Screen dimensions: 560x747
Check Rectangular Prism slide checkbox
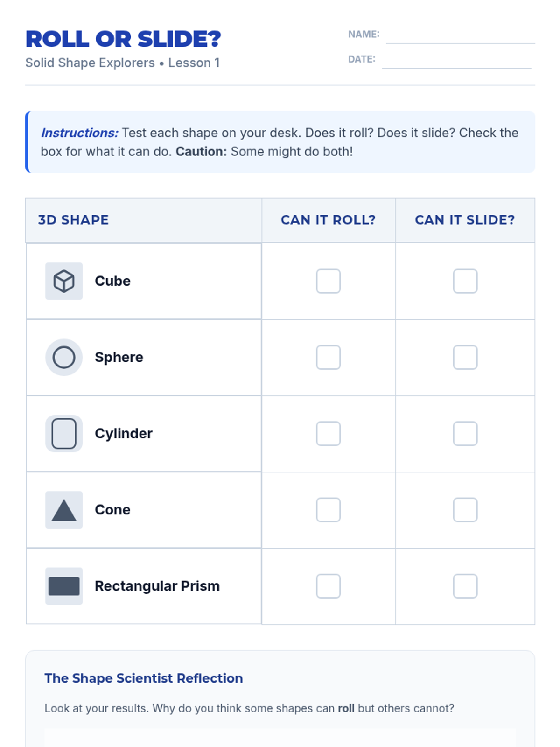click(465, 586)
